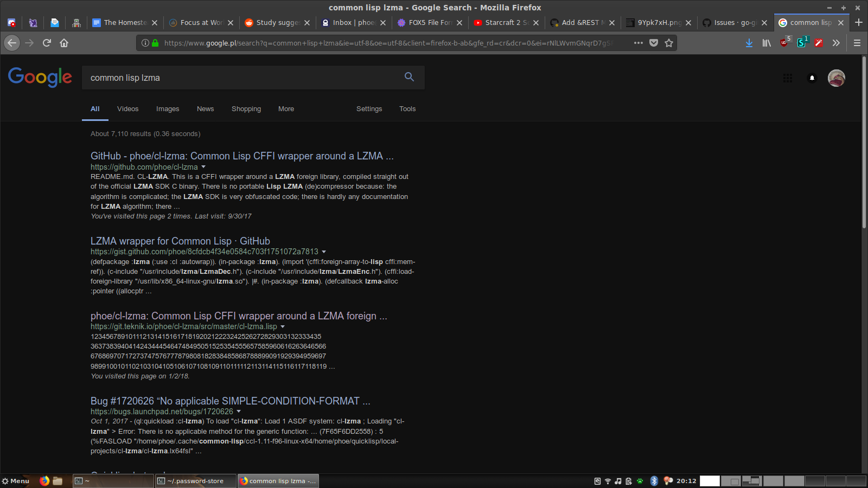The width and height of the screenshot is (868, 488).
Task: Open a new browser tab
Action: (859, 22)
